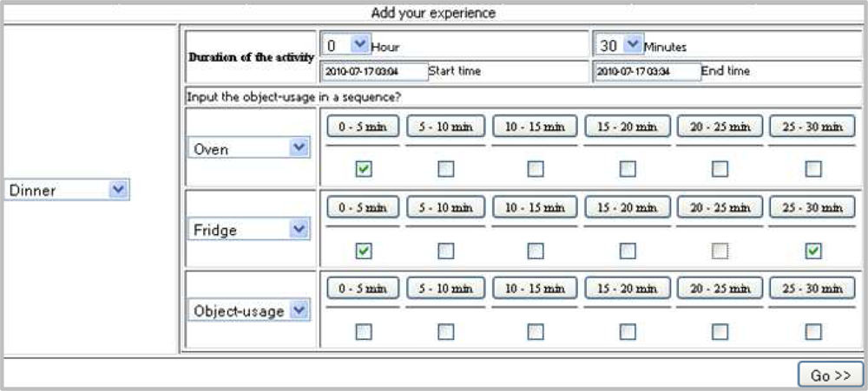Click Oven row 10 - 15 min button
The width and height of the screenshot is (868, 391).
pos(535,127)
